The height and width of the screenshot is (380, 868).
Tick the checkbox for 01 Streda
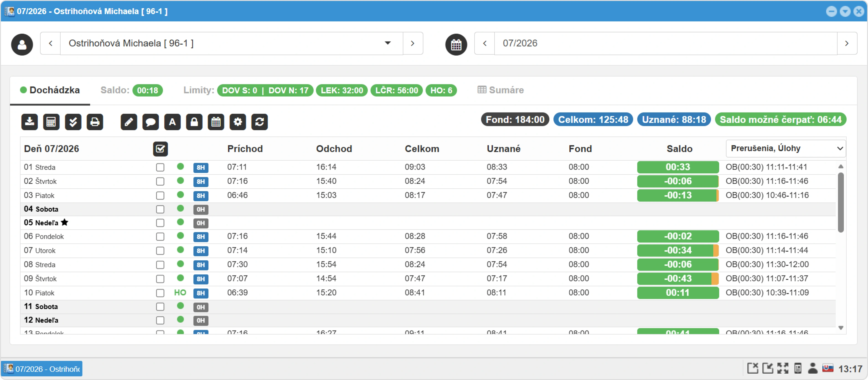coord(160,167)
